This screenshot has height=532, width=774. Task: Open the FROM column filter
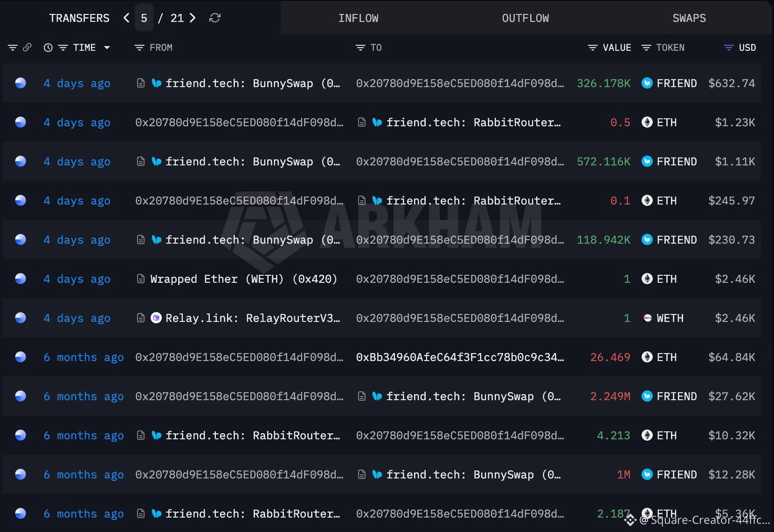click(x=139, y=48)
